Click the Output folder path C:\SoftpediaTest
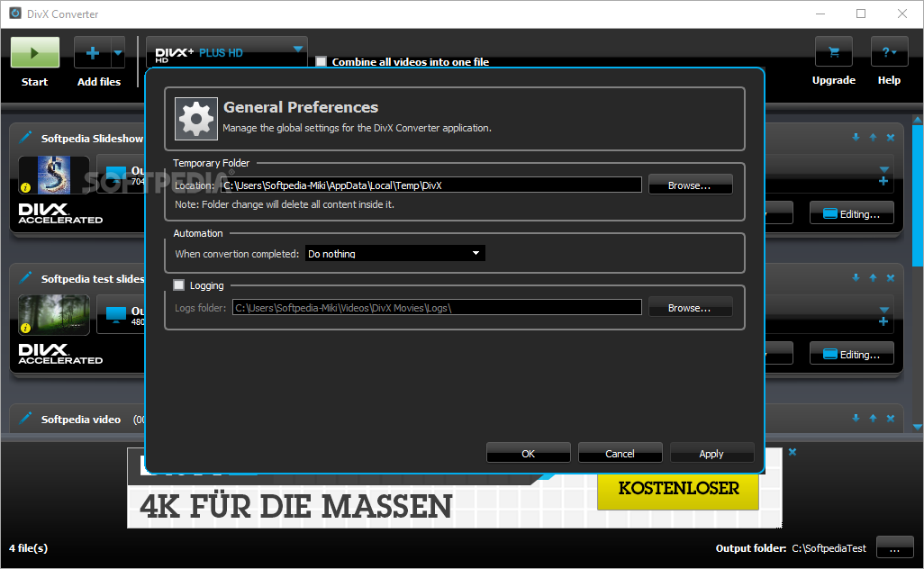Screen dimensions: 924x569 coord(829,548)
